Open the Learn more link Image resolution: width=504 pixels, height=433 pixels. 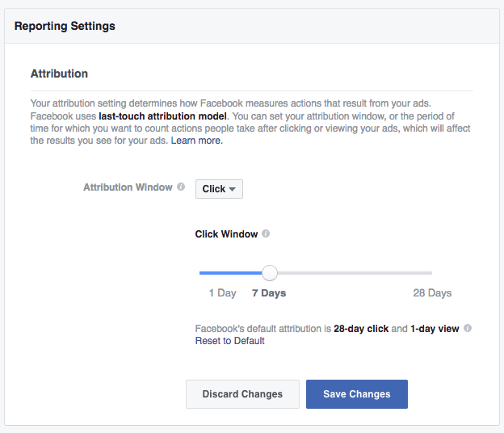point(197,141)
